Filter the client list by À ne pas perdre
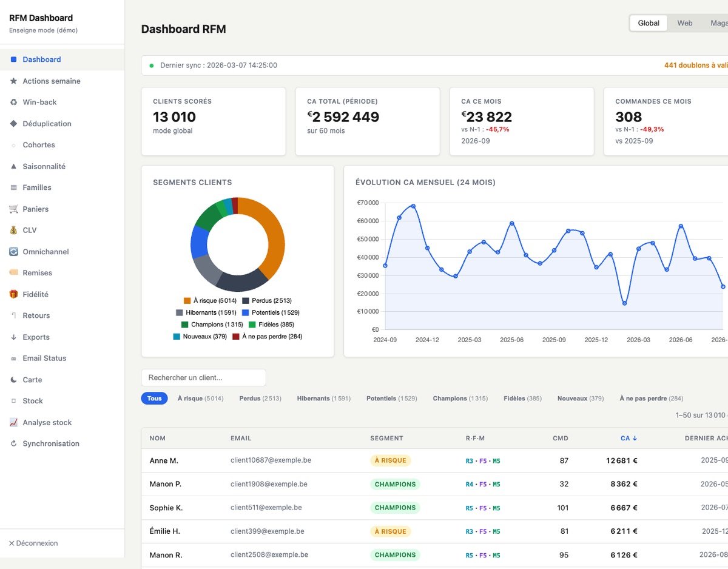The image size is (728, 569). coord(651,399)
